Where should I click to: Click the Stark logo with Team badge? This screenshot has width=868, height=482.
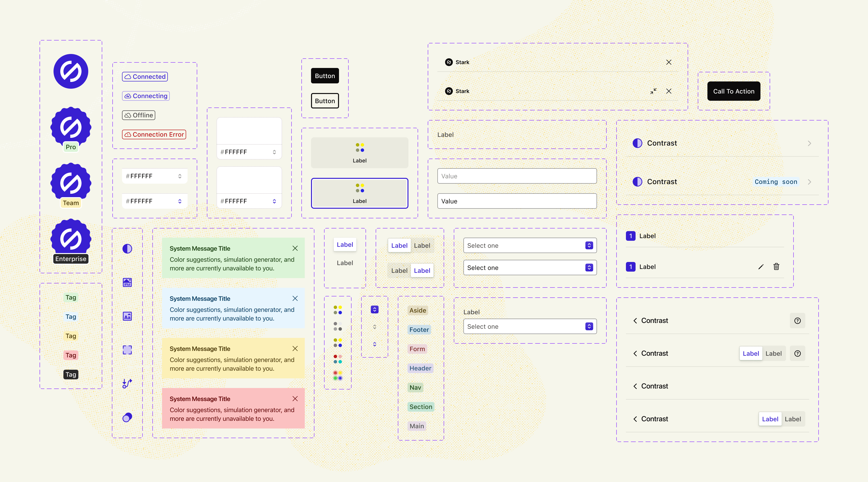click(71, 185)
